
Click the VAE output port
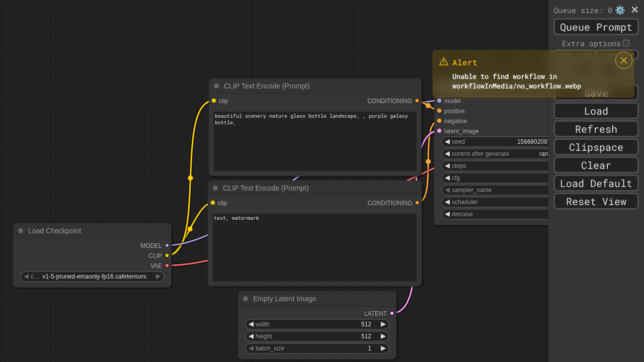[x=167, y=265]
